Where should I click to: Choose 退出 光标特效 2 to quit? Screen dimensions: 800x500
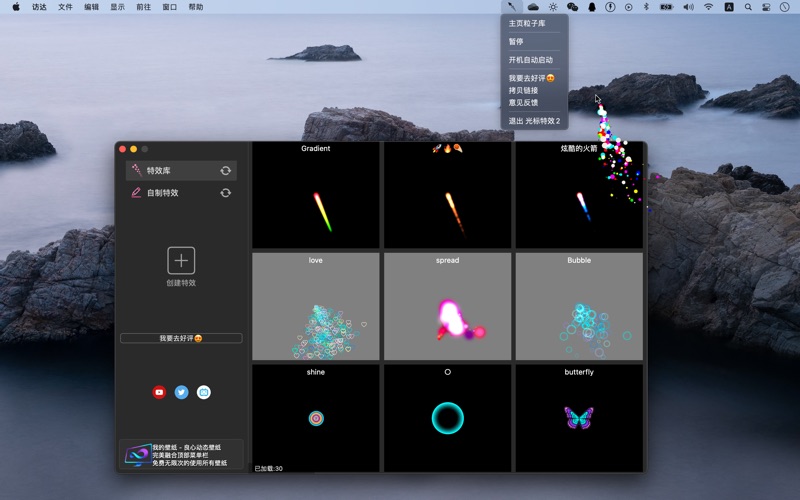click(x=534, y=121)
